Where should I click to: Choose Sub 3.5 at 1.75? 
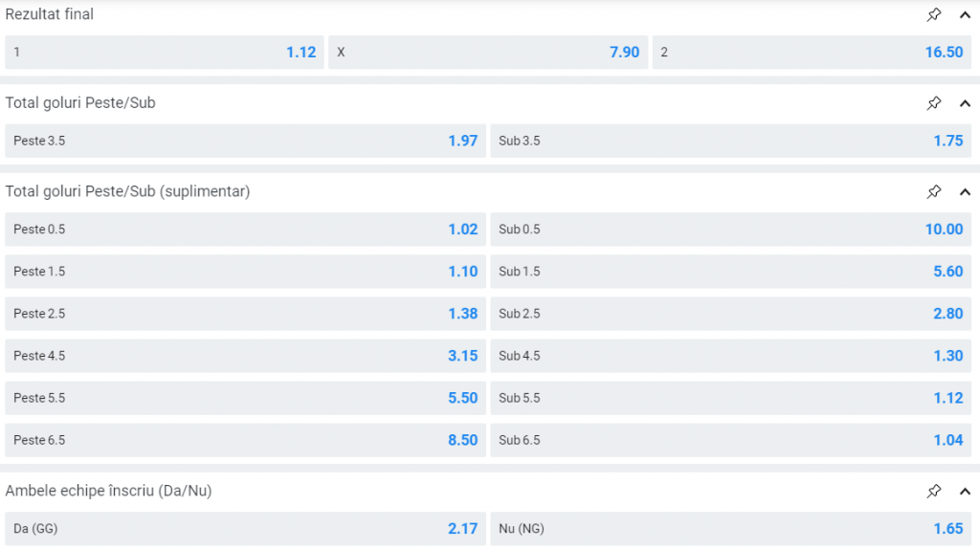click(730, 141)
